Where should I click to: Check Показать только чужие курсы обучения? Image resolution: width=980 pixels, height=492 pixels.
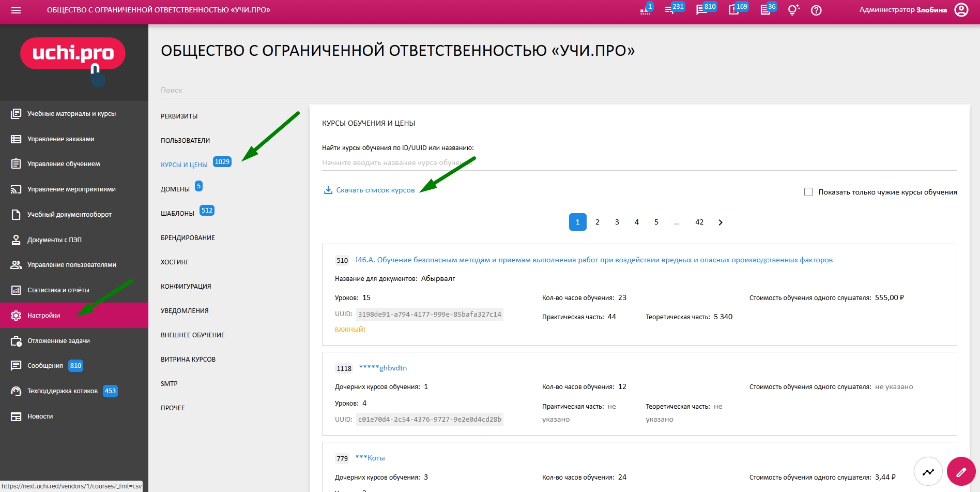click(x=808, y=192)
